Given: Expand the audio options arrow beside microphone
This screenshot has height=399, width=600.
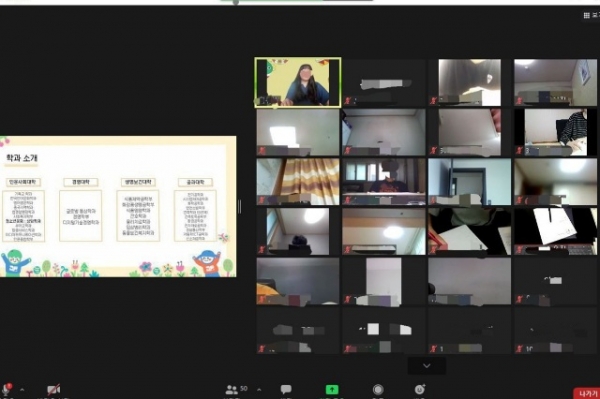Looking at the screenshot, I should (22, 390).
